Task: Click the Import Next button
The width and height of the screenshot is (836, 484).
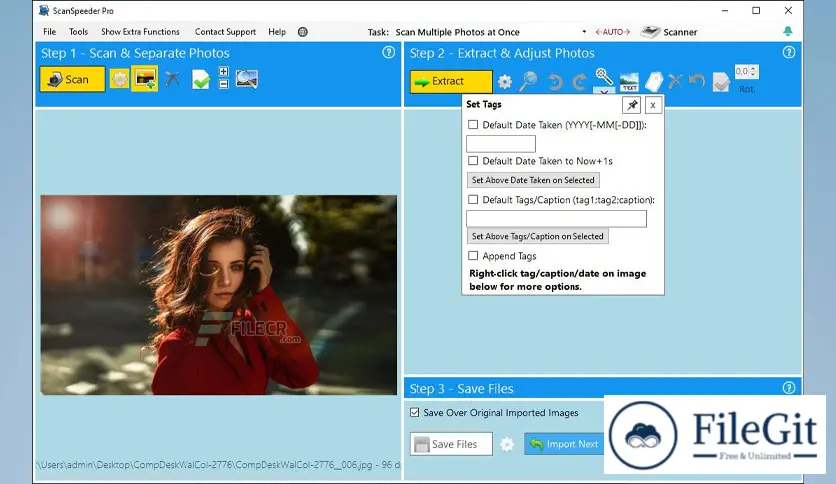Action: 565,444
